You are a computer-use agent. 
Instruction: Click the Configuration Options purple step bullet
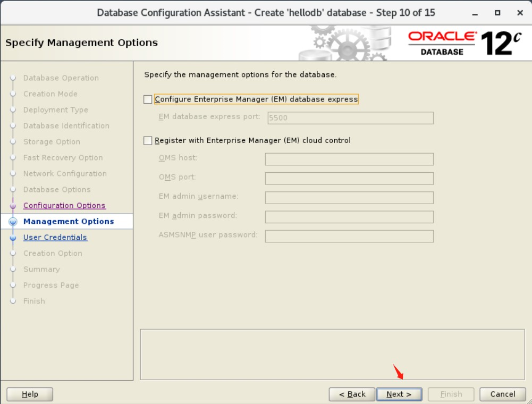click(13, 206)
